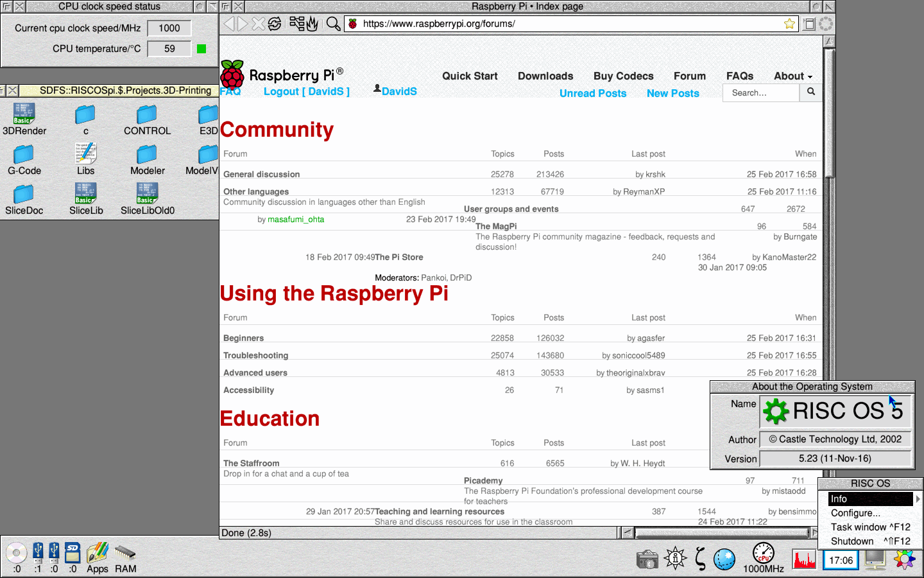
Task: Click the 17:06 clock on icon bar
Action: pyautogui.click(x=841, y=560)
